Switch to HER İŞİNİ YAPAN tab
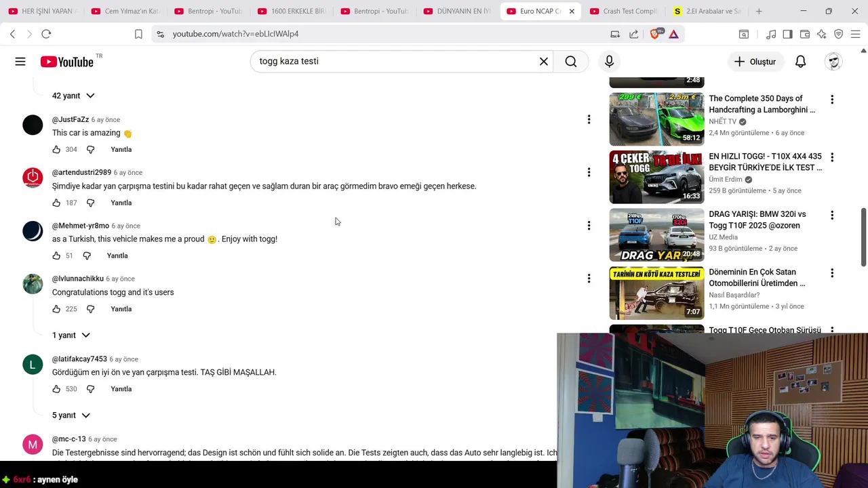The image size is (868, 488). [x=42, y=12]
